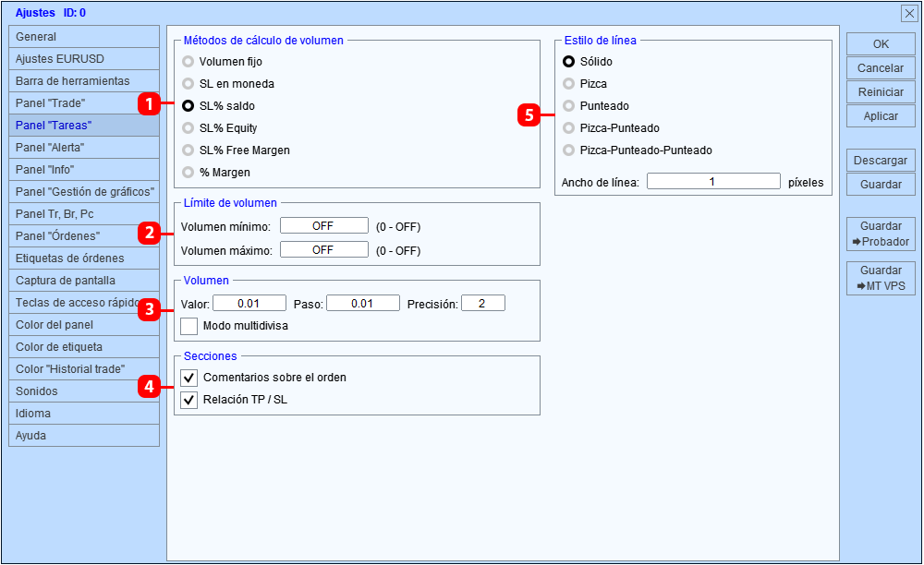Viewport: 924px width, 565px height.
Task: Click the Precisión input field
Action: click(x=482, y=303)
